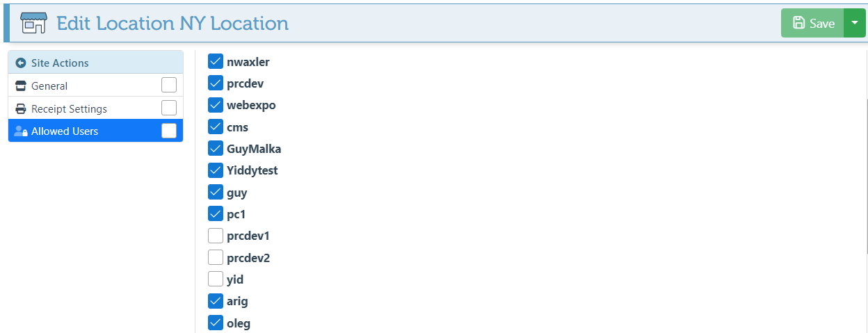Click the Site Actions back arrow icon
Viewport: 868px width, 333px height.
coord(21,63)
